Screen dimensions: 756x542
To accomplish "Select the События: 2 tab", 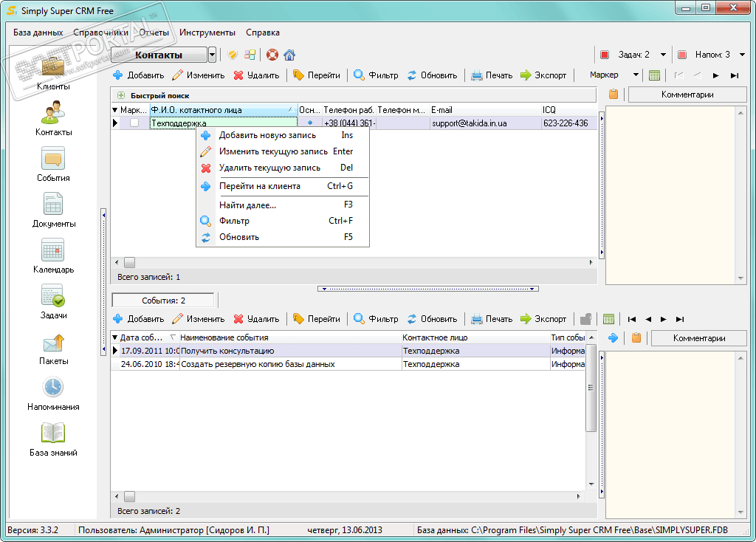I will coord(163,301).
